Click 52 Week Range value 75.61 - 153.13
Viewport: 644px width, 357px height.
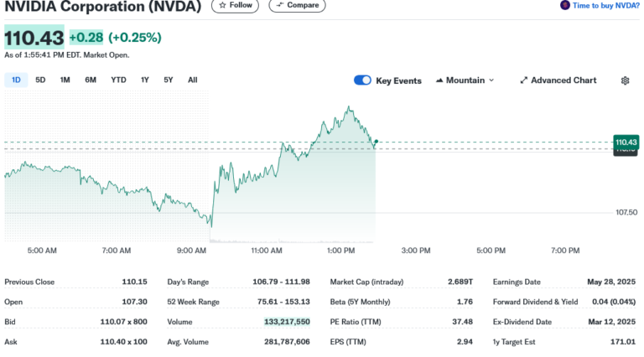coord(283,302)
